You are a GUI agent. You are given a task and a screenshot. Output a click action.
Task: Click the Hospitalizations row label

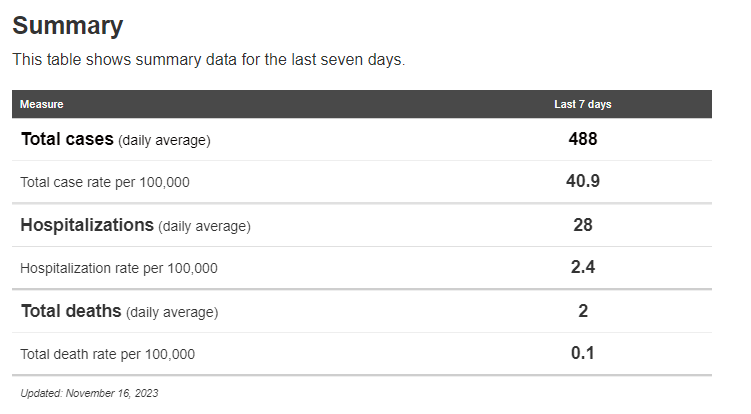click(x=87, y=225)
